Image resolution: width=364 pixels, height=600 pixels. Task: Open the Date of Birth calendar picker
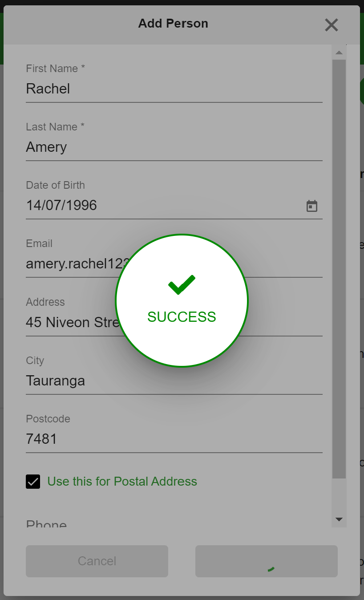[x=312, y=206]
